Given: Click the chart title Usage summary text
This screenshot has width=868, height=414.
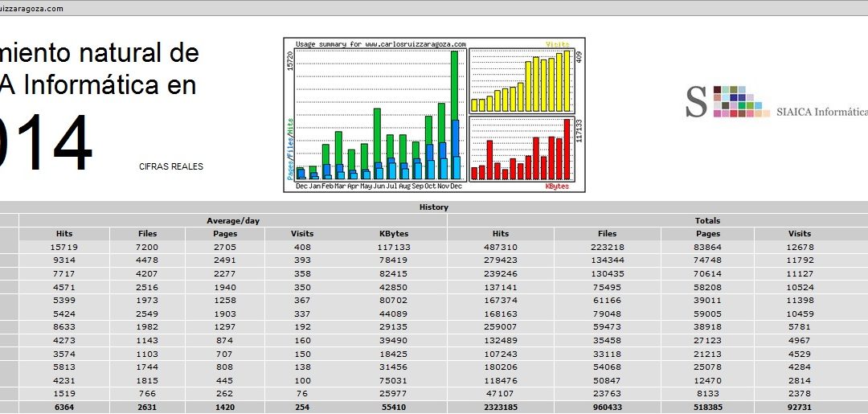Looking at the screenshot, I should point(381,44).
